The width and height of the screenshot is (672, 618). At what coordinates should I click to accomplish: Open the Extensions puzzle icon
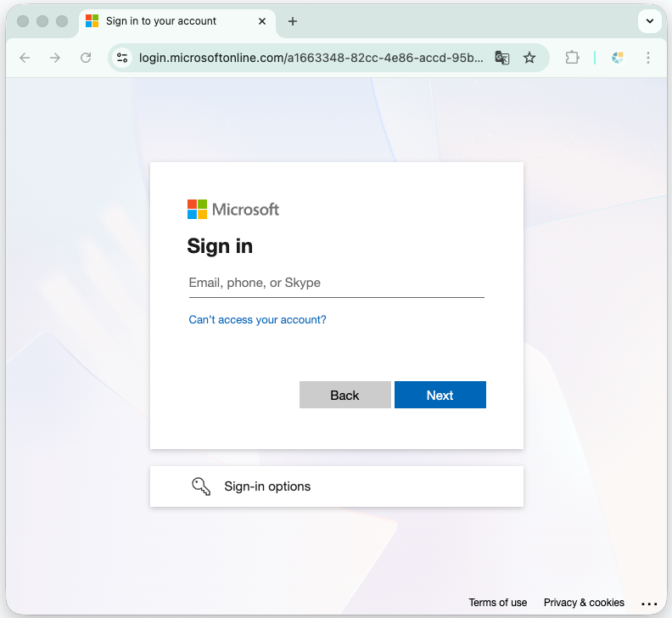click(x=572, y=58)
